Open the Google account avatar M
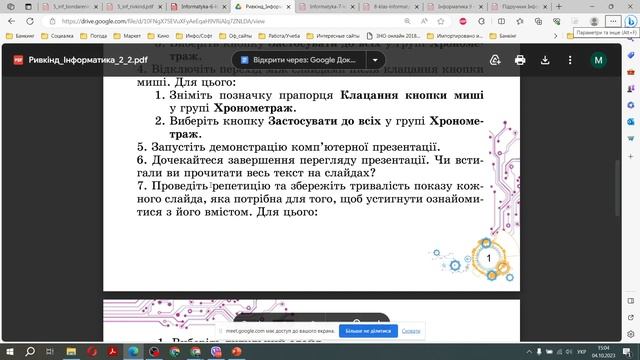The width and height of the screenshot is (640, 360). click(598, 60)
